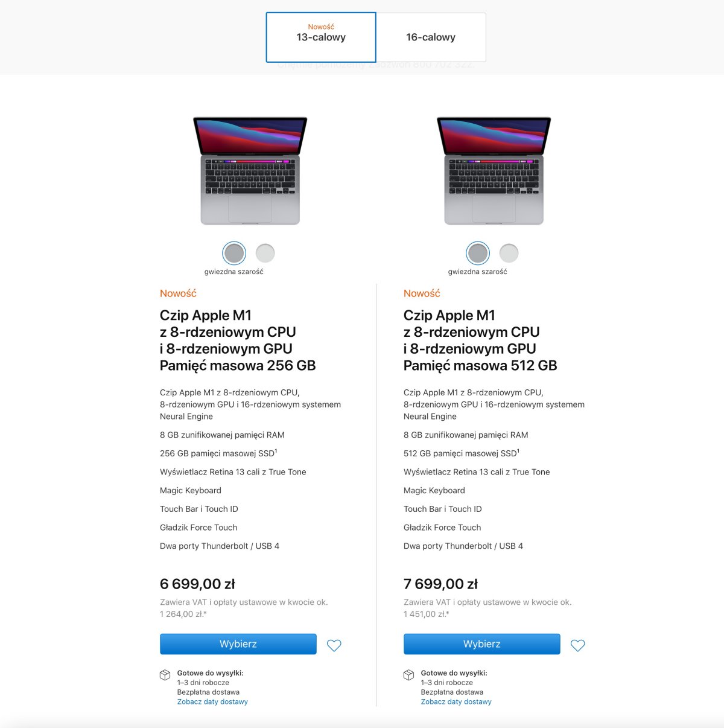Switch to the 13-calowy tab
The width and height of the screenshot is (724, 728).
coord(321,37)
